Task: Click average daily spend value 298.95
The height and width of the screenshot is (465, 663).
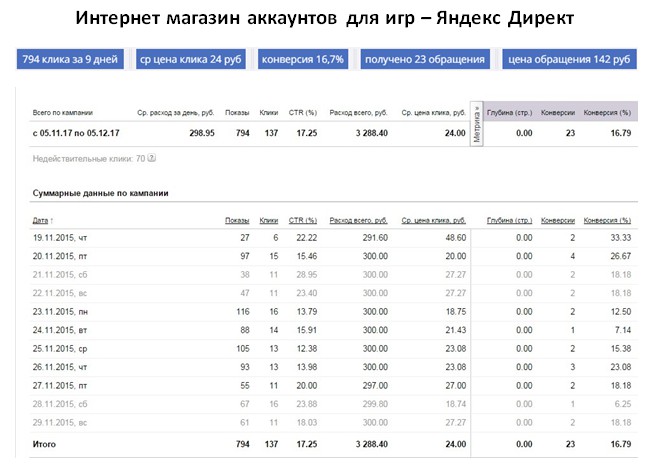Action: 202,133
